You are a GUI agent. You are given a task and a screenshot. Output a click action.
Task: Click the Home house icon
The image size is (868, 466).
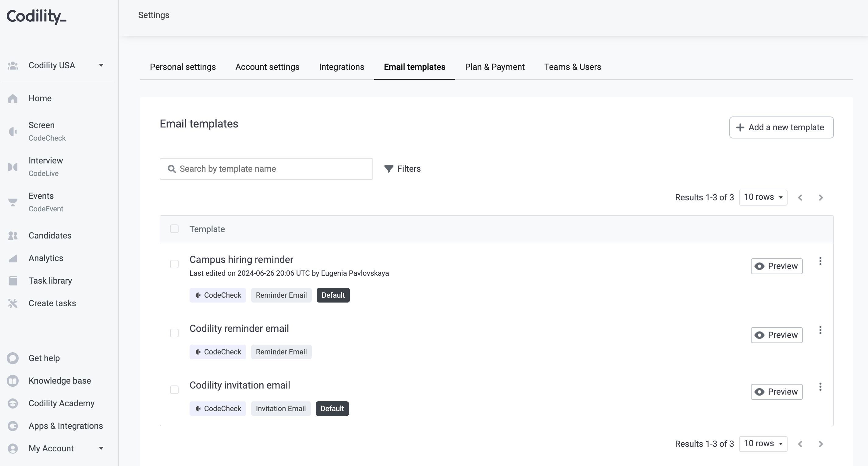coord(13,99)
